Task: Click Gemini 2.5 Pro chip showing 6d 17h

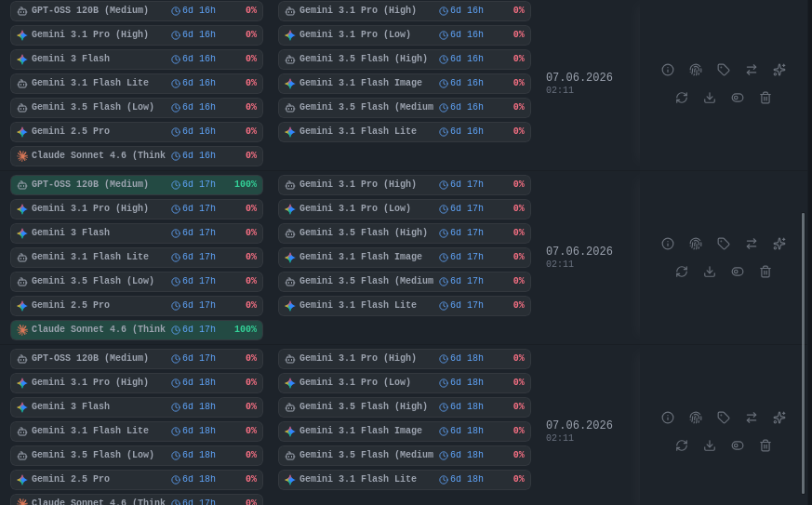Action: 137,306
